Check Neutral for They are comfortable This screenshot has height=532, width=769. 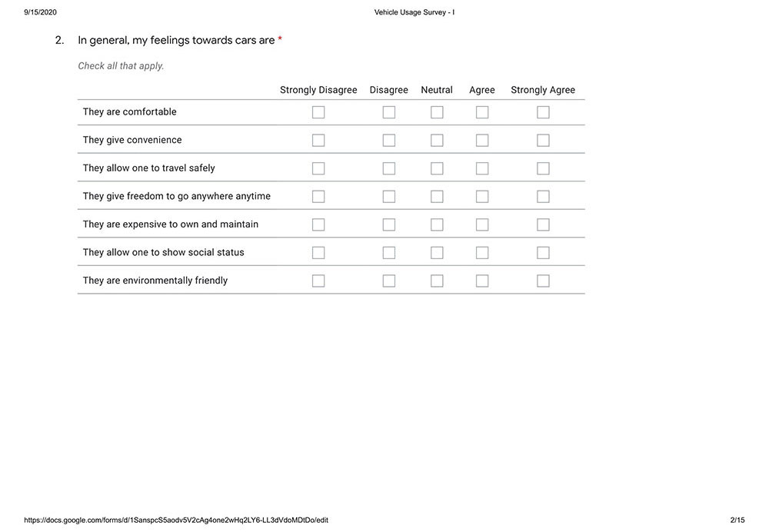click(x=437, y=112)
